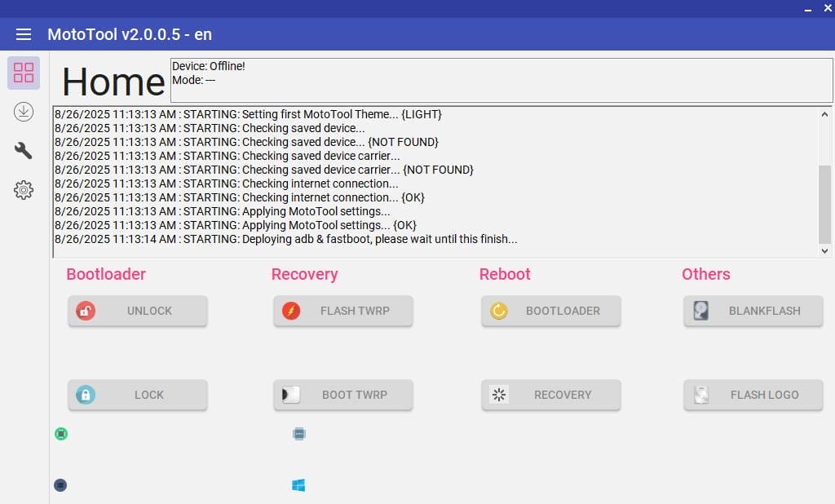Screen dimensions: 835x504
Task: Open the download page in sidebar
Action: [x=24, y=112]
